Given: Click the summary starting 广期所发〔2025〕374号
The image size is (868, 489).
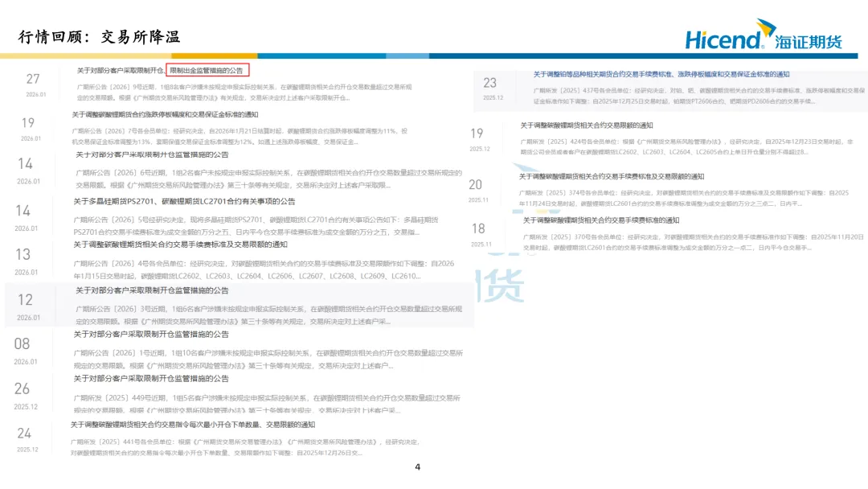Looking at the screenshot, I should click(684, 199).
